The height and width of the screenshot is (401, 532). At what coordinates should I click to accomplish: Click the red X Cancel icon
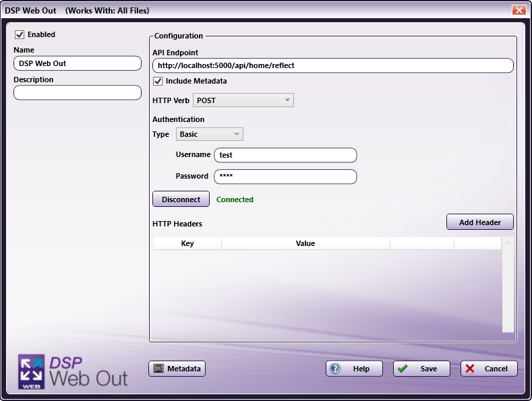tap(470, 369)
